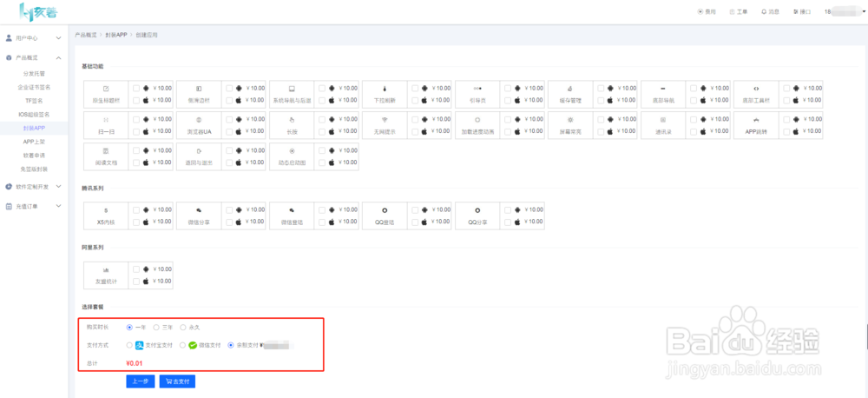Click the 底部导航 feature icon
868x398 pixels.
point(663,89)
